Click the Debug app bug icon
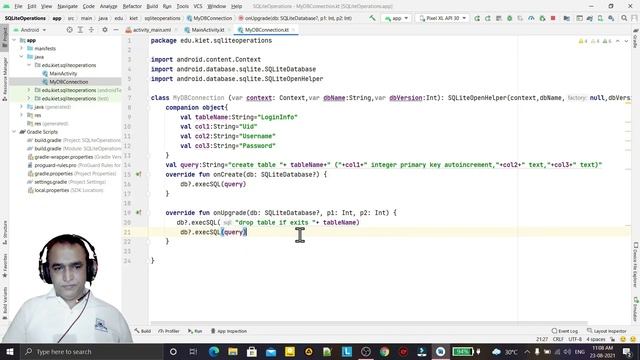Screen dimensions: 640x360 click(x=509, y=18)
